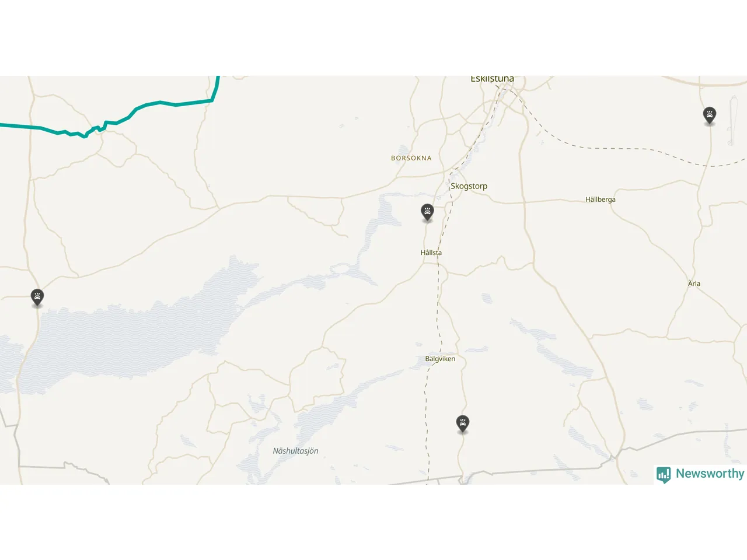Select the Ärla place label

pyautogui.click(x=694, y=283)
